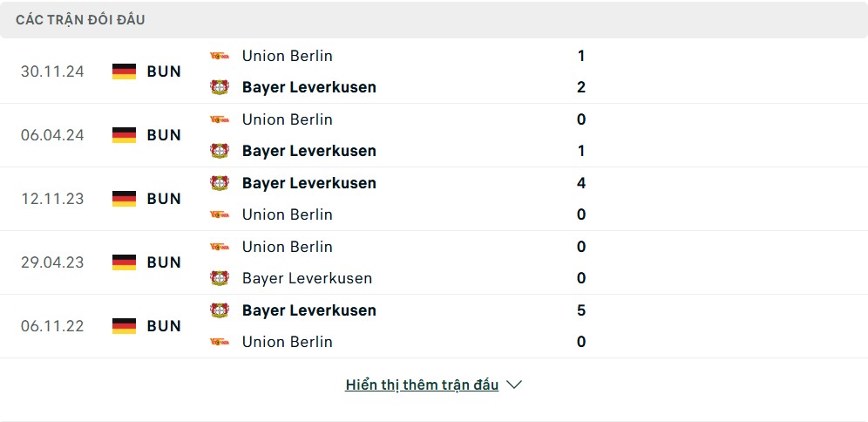The image size is (868, 422).
Task: Click 'CÁC TRẬN ĐỐI ĐẦU' section header
Action: coord(80,20)
